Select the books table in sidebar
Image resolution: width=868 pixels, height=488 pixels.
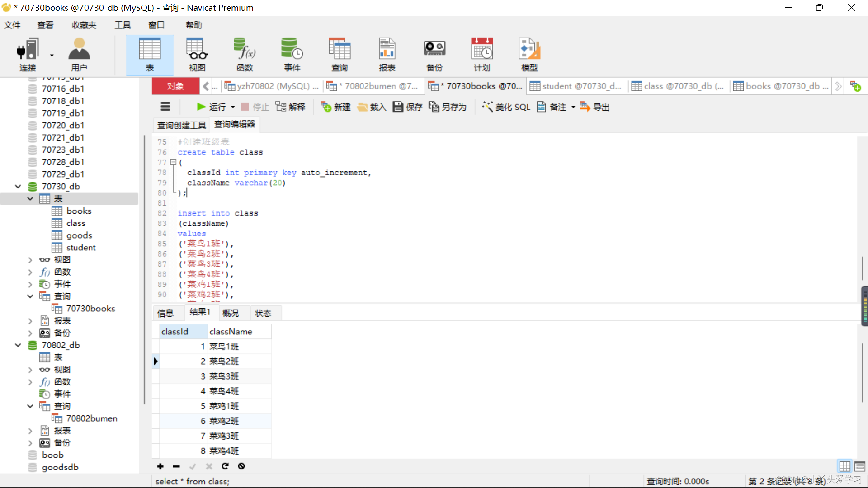tap(79, 210)
